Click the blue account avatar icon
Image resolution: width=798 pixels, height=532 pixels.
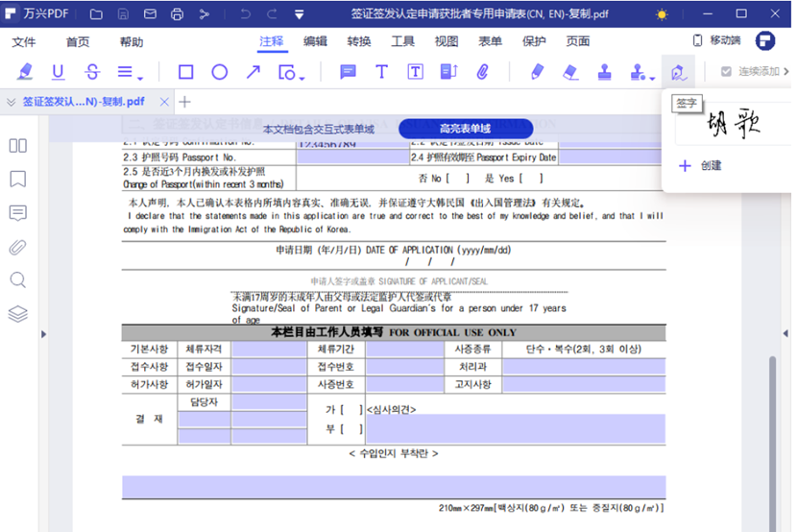(765, 40)
